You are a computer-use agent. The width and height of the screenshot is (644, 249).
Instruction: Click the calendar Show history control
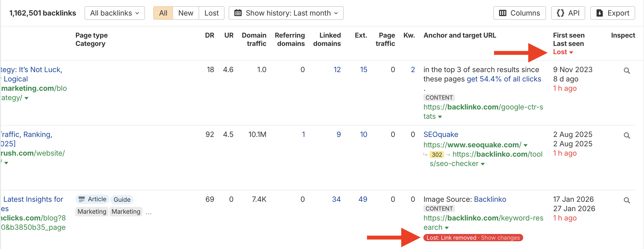pos(286,13)
